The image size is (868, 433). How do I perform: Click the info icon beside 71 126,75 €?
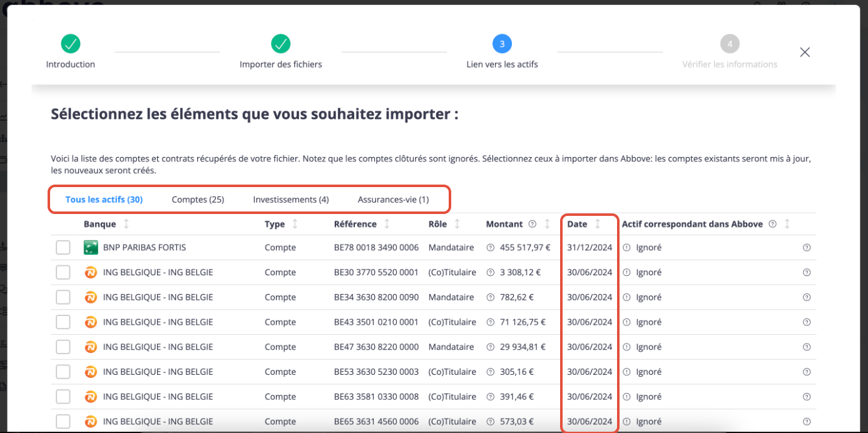pyautogui.click(x=490, y=322)
